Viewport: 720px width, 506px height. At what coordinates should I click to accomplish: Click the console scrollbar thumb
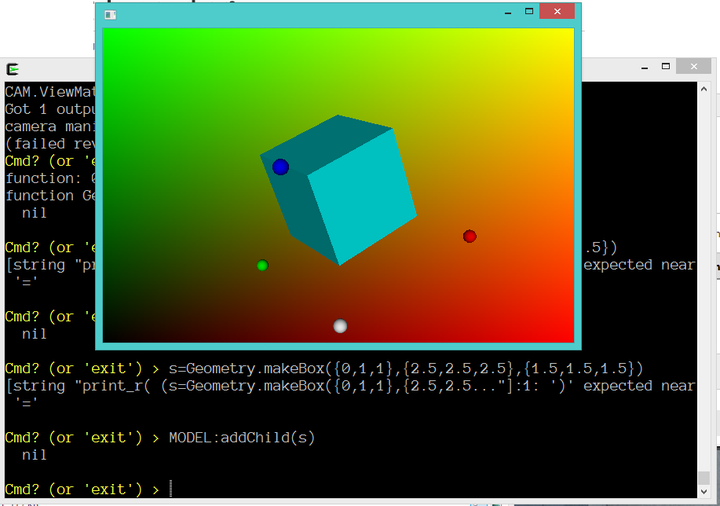point(704,477)
